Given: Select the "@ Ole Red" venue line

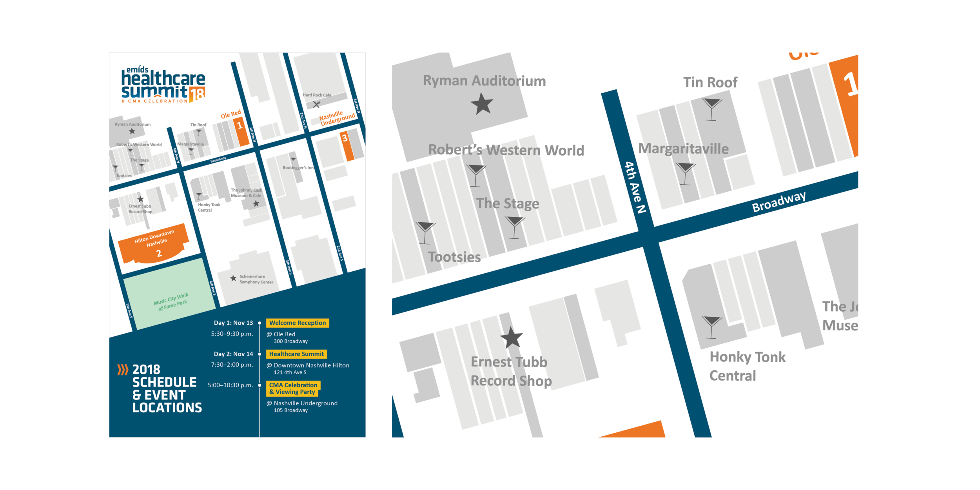Looking at the screenshot, I should (x=281, y=334).
